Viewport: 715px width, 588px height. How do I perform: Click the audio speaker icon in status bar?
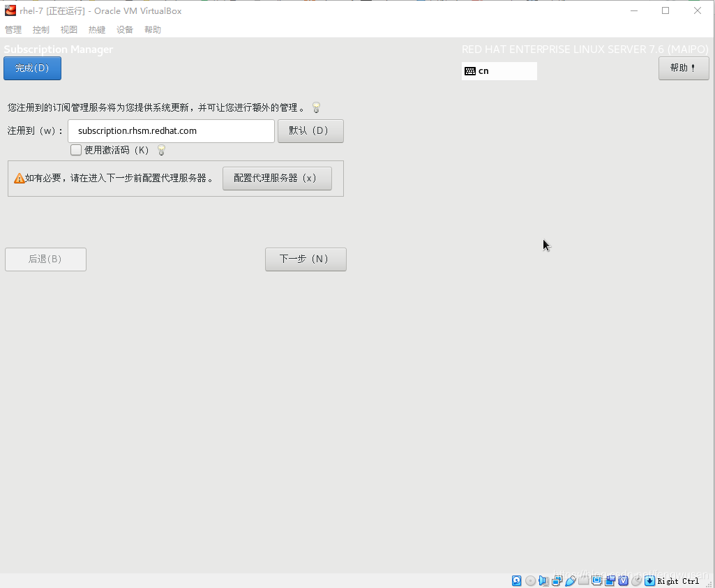pos(543,581)
